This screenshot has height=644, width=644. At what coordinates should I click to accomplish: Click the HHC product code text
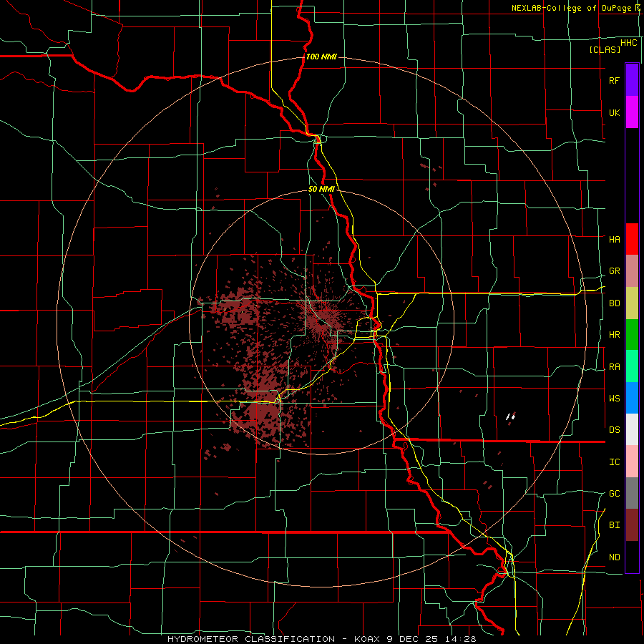click(628, 43)
